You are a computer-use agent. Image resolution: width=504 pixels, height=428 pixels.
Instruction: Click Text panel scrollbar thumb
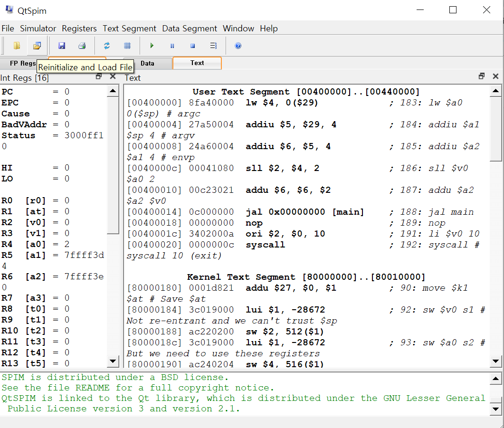coord(495,129)
